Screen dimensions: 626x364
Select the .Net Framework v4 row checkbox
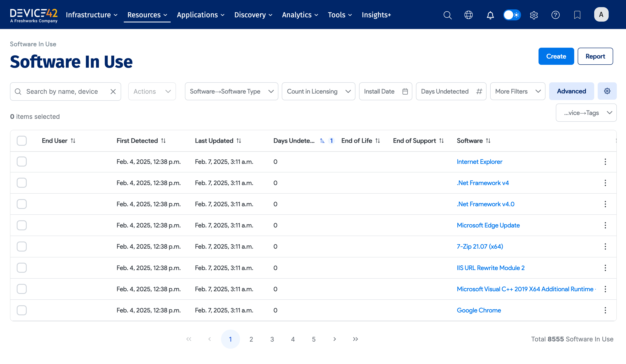click(x=22, y=183)
